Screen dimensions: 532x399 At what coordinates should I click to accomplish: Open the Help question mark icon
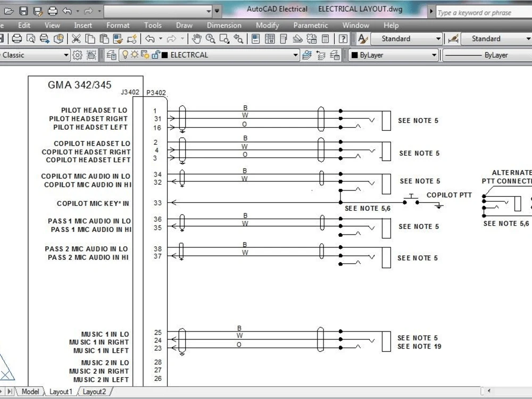pos(343,38)
